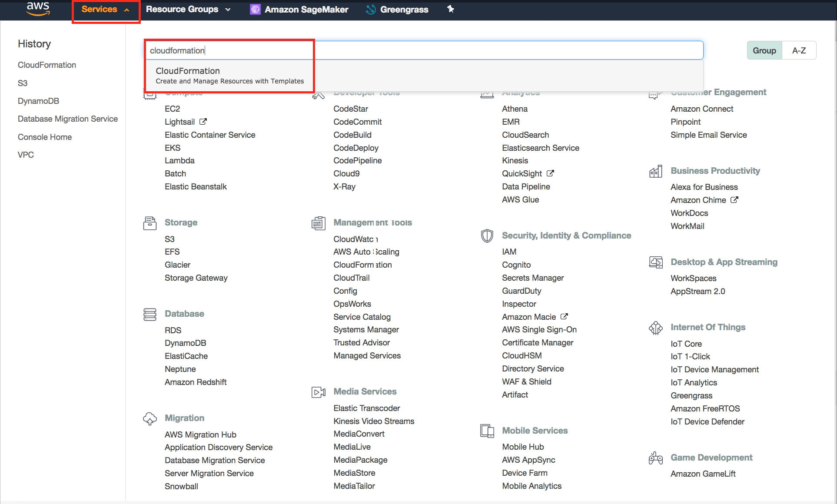Viewport: 837px width, 504px height.
Task: Click the Internet Of Things category icon
Action: tap(655, 328)
